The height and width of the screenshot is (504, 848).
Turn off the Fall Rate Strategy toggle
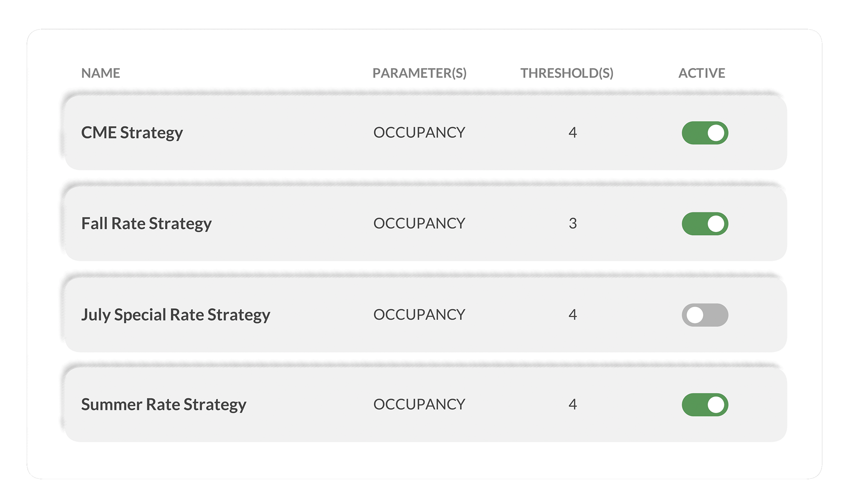tap(704, 224)
